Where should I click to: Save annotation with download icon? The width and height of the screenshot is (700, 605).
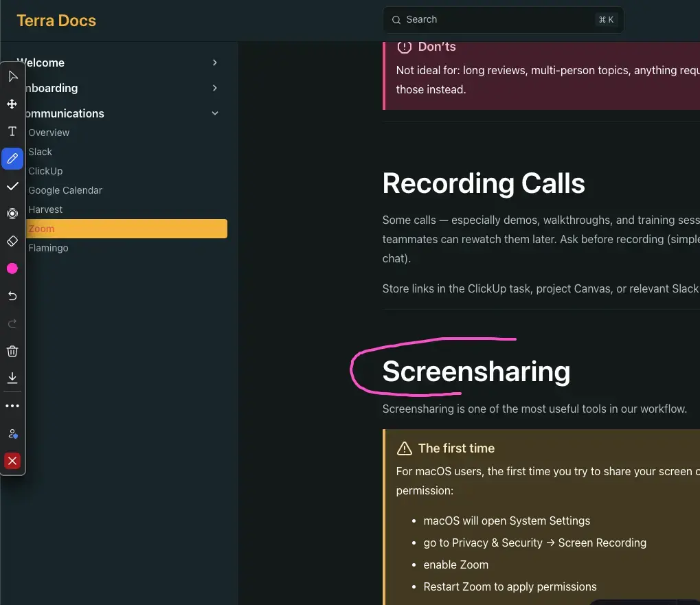click(12, 378)
